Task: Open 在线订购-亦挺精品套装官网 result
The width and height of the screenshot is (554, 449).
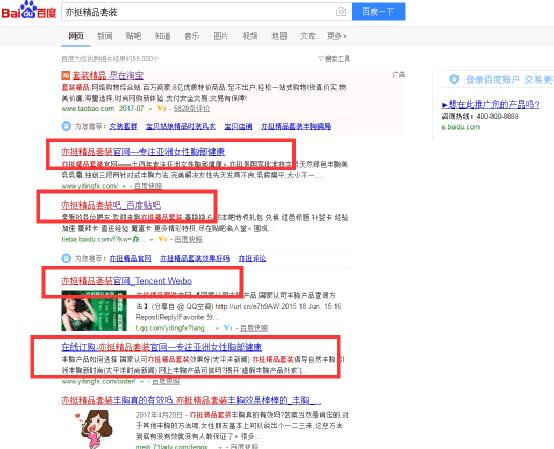Action: pyautogui.click(x=161, y=347)
